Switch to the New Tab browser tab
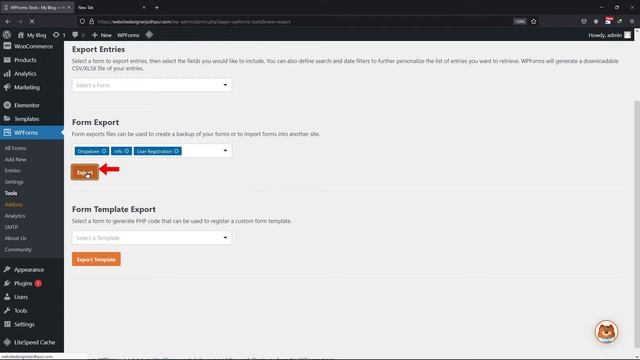 (x=111, y=7)
